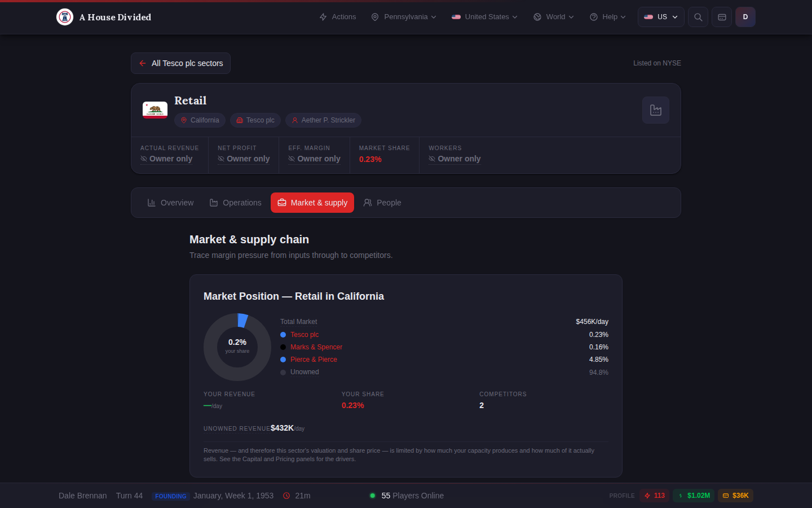The height and width of the screenshot is (508, 812).
Task: Click the market share donut chart
Action: pyautogui.click(x=237, y=347)
